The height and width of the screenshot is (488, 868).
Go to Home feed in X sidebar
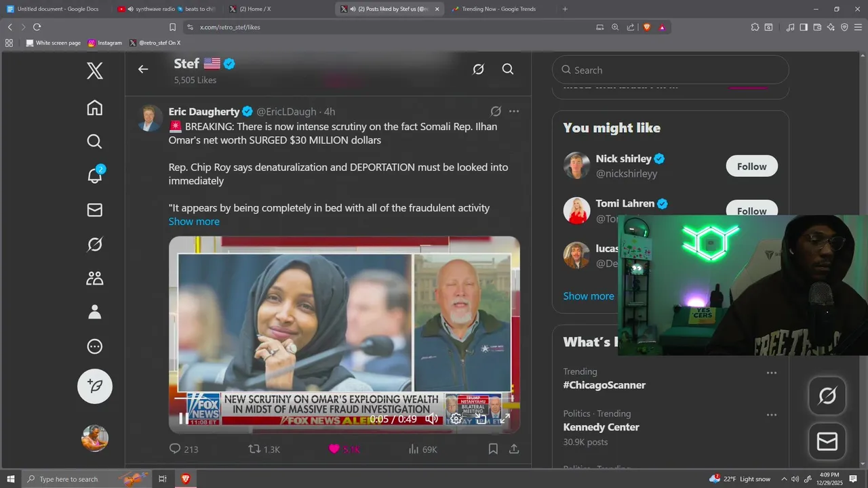click(x=95, y=108)
